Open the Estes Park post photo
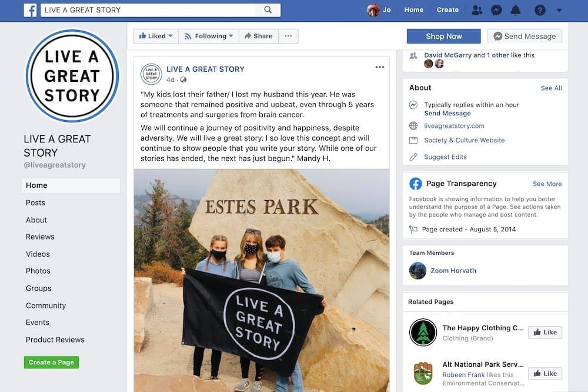This screenshot has width=588, height=392. [x=262, y=281]
